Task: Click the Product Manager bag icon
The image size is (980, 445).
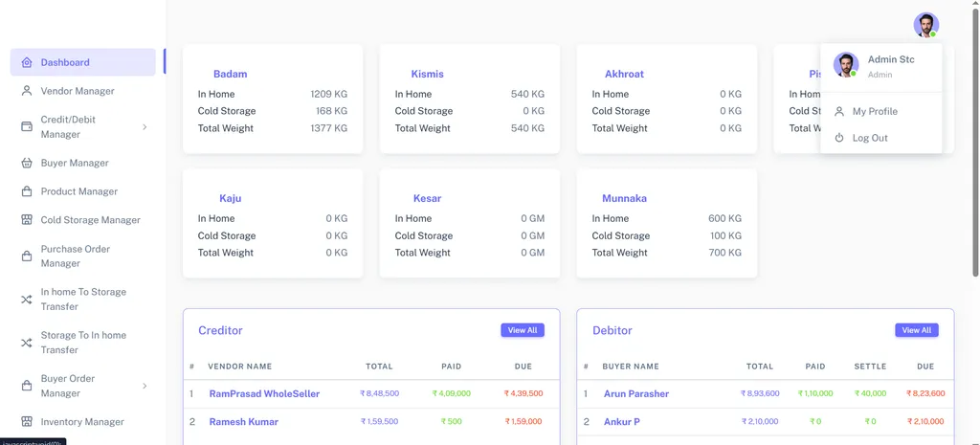Action: (x=26, y=191)
